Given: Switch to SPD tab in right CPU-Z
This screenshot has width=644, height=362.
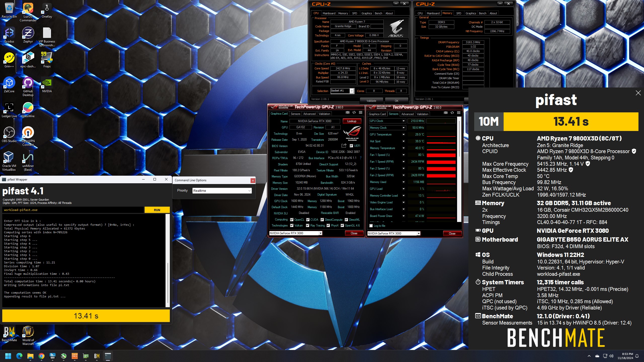Looking at the screenshot, I should point(459,13).
